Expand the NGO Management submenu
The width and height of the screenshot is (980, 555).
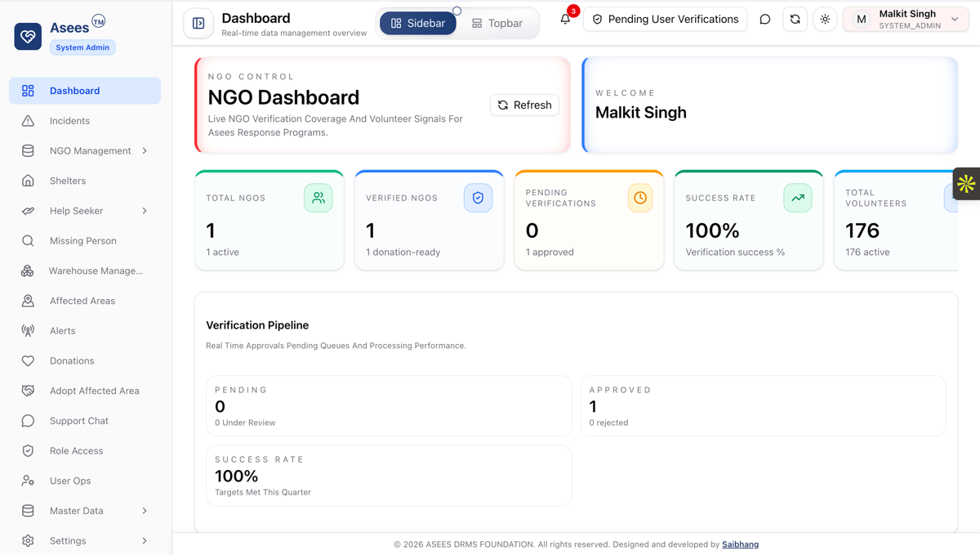(x=145, y=150)
